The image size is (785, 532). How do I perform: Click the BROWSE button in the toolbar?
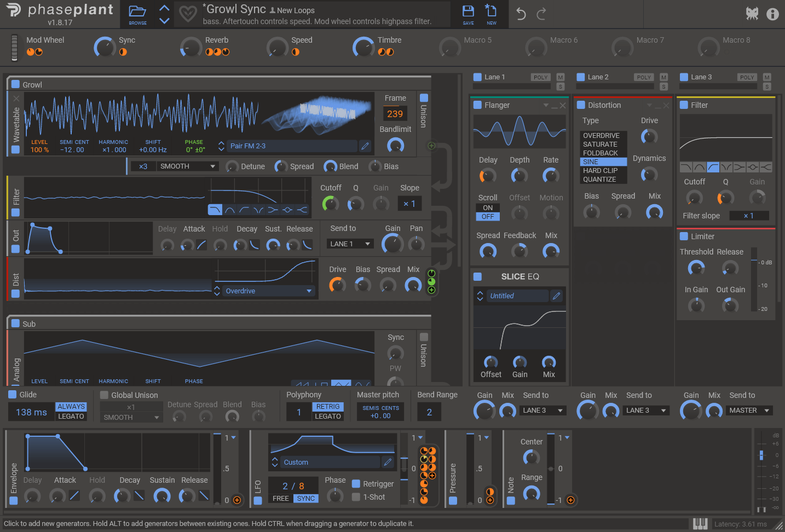(138, 14)
